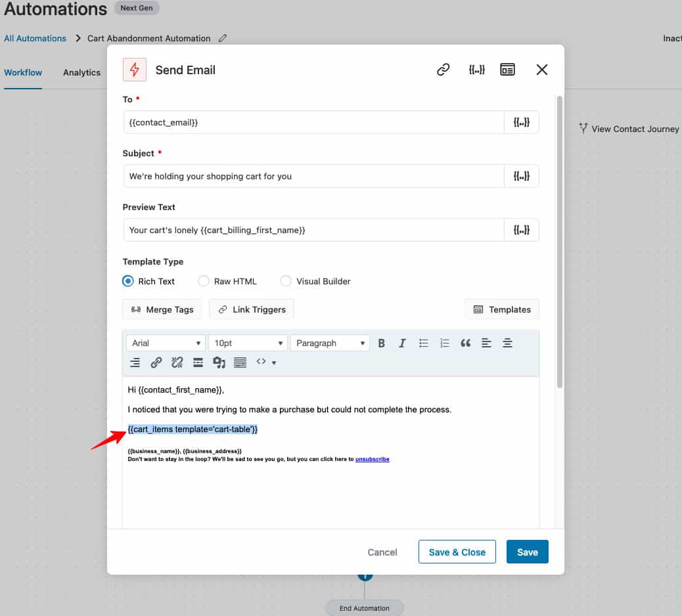Open the Arial font family dropdown

(166, 343)
